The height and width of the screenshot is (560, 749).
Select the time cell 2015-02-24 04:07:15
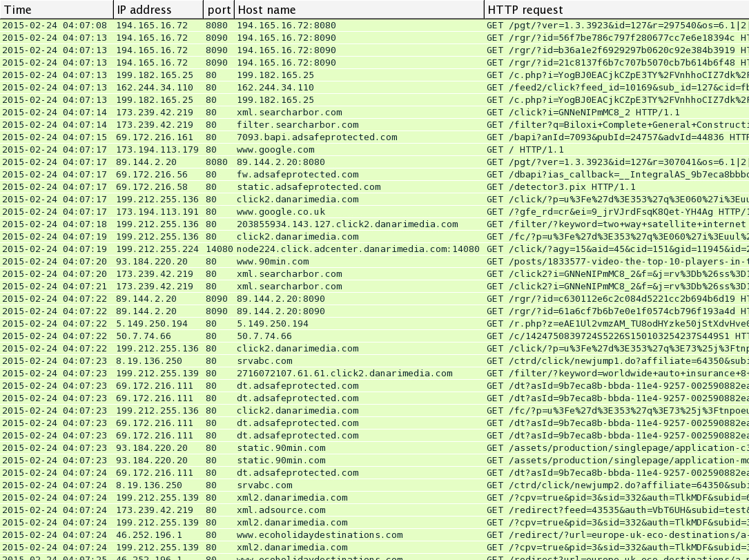click(x=55, y=137)
